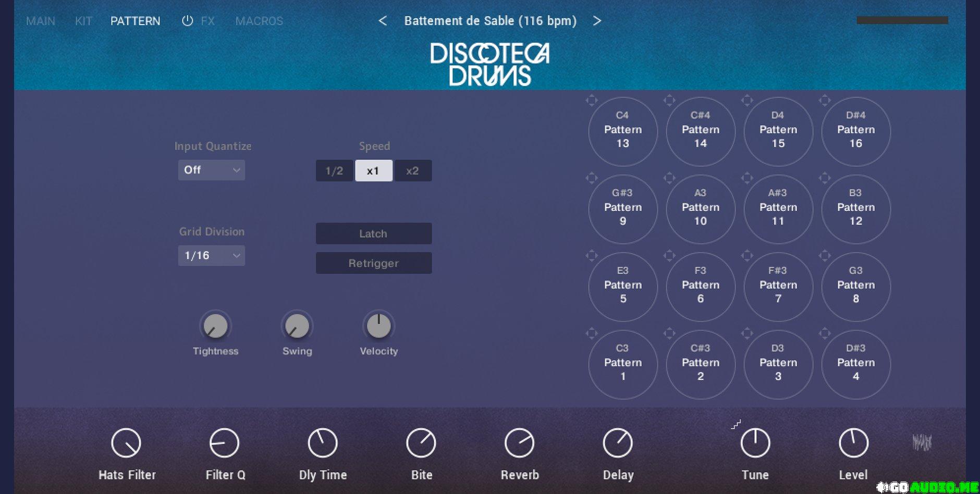Click the drag handle icon above Pattern 4

pos(825,333)
